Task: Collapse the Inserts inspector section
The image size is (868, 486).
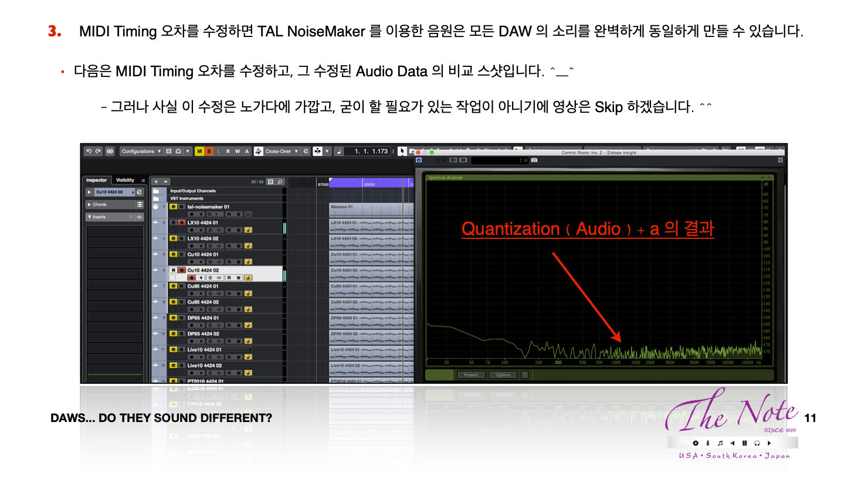Action: tap(89, 217)
